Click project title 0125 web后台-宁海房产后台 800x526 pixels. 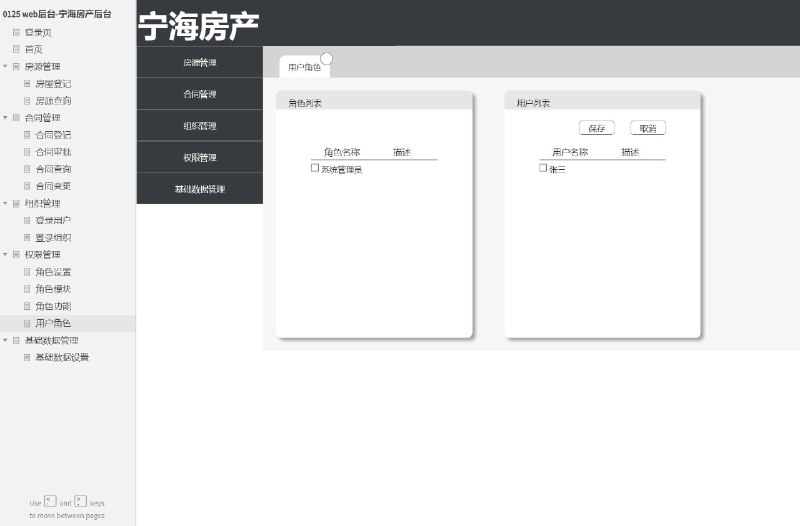pos(57,14)
